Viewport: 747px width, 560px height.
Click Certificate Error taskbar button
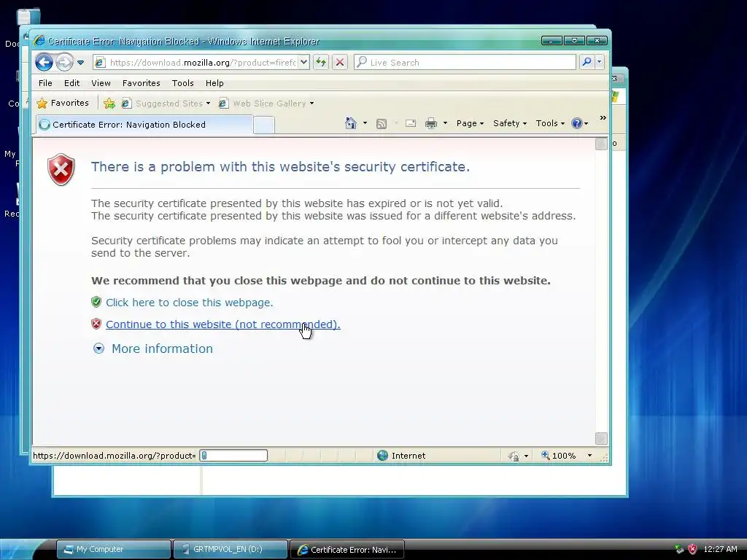(x=347, y=549)
